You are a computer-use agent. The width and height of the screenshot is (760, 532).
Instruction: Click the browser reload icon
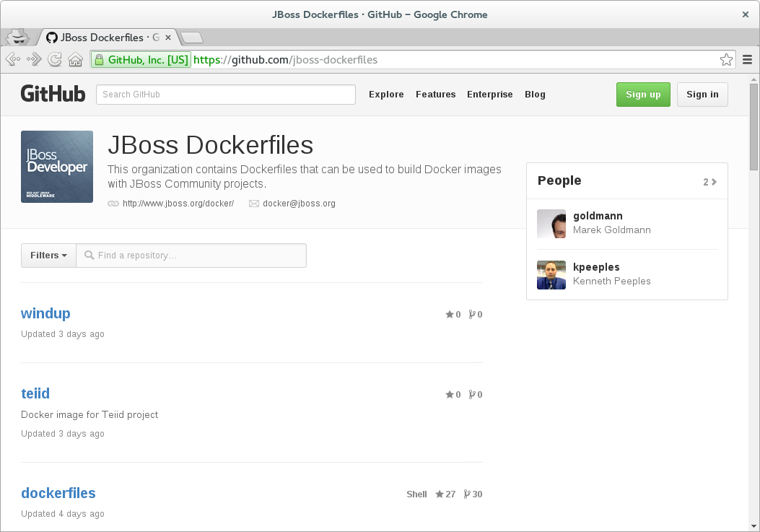(55, 59)
